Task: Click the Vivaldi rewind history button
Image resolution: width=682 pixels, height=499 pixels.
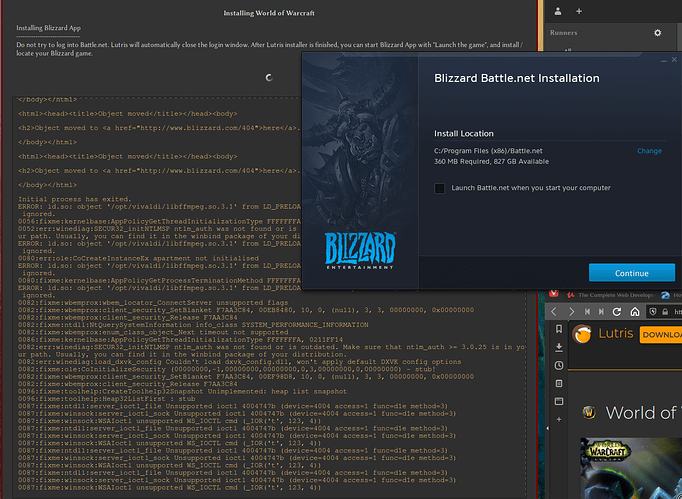Action: (587, 311)
